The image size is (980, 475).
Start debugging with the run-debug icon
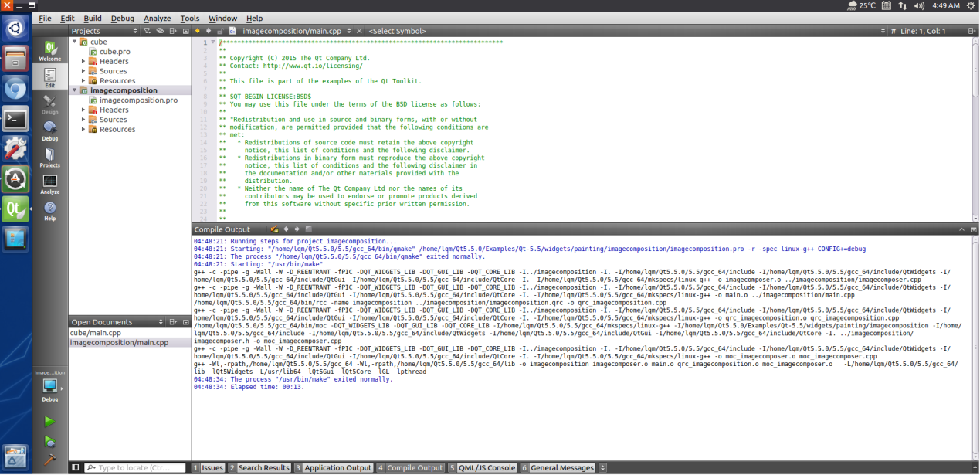click(49, 441)
